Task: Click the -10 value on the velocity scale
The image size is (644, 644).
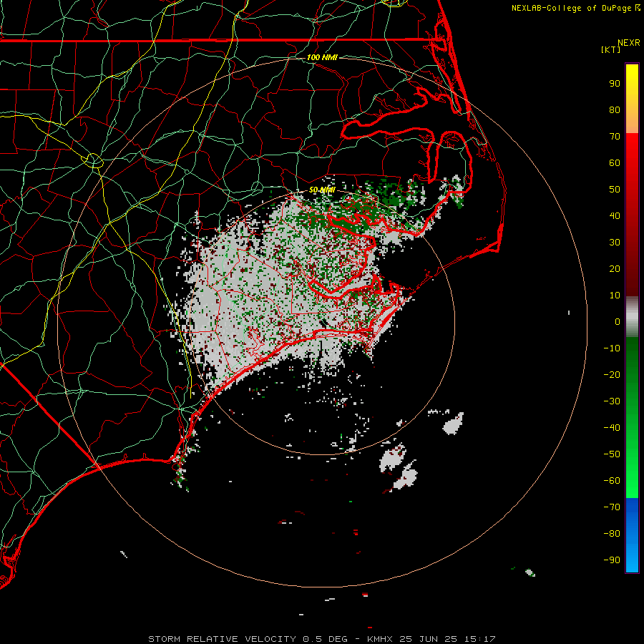Action: [612, 348]
